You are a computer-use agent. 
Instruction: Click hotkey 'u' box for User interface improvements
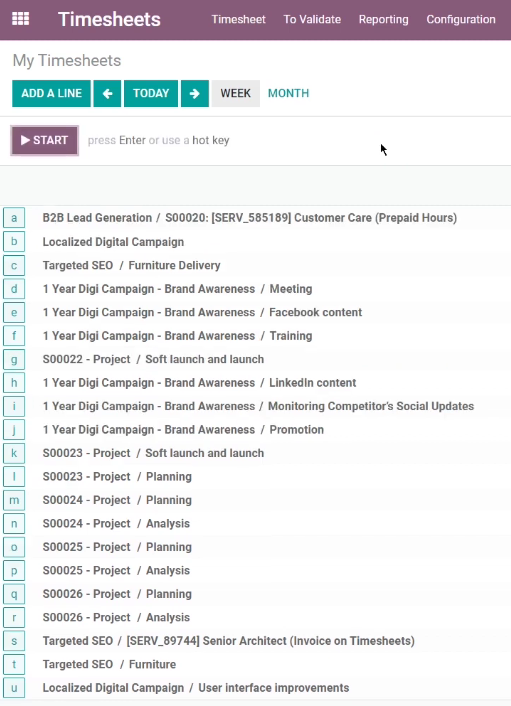click(14, 688)
